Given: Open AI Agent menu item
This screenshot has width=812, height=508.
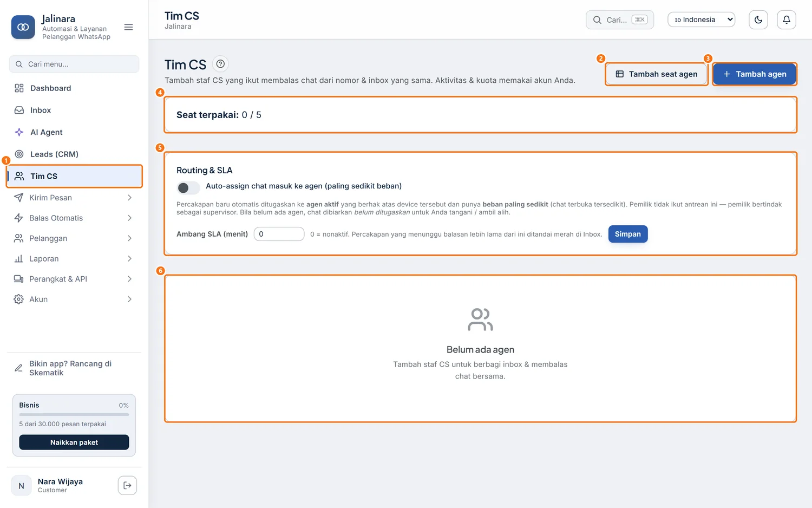Looking at the screenshot, I should click(74, 132).
